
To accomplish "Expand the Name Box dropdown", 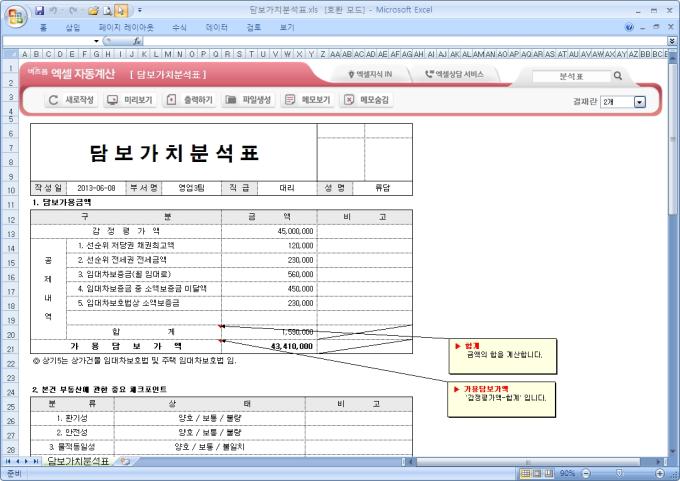I will [96, 41].
